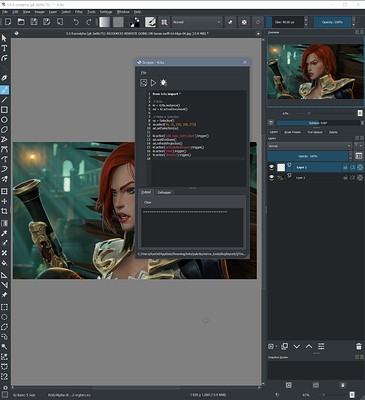Toggle lock on Layer 1
Viewport: 365px width, 400px height.
tap(345, 178)
